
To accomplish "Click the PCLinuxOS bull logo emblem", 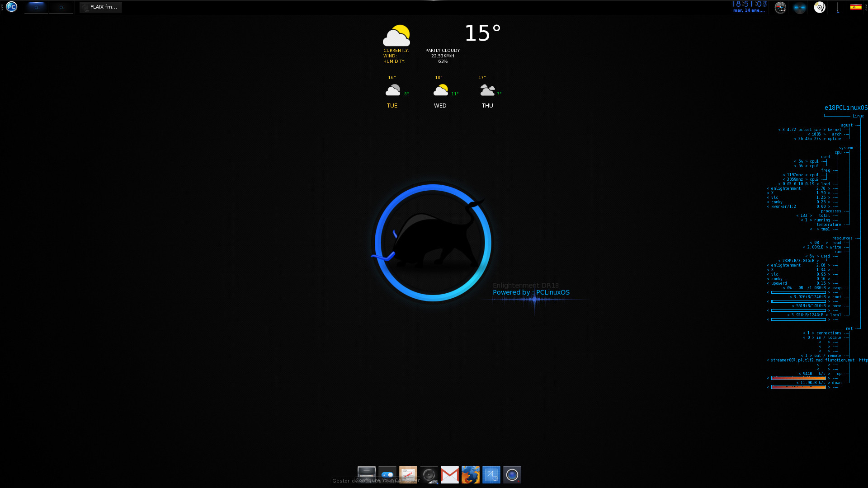I will (x=433, y=243).
